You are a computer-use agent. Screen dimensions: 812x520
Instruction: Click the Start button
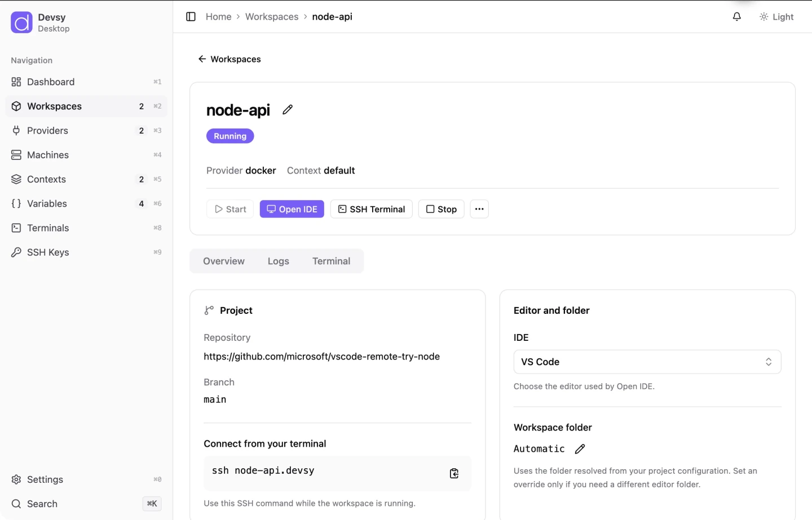pos(230,209)
